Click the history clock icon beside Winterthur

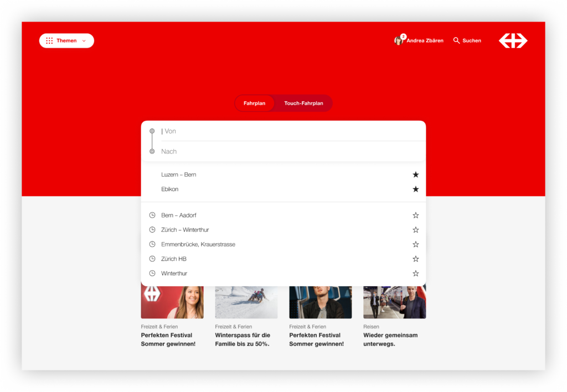tap(152, 273)
